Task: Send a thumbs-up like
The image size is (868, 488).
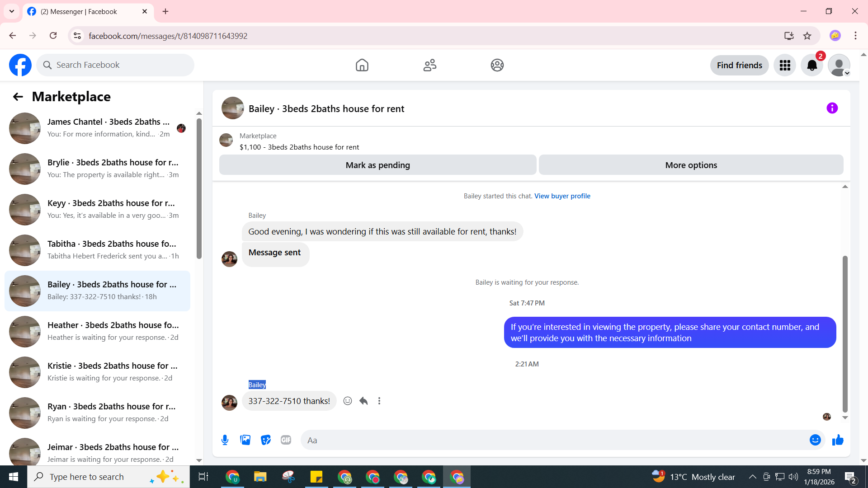Action: 838,440
